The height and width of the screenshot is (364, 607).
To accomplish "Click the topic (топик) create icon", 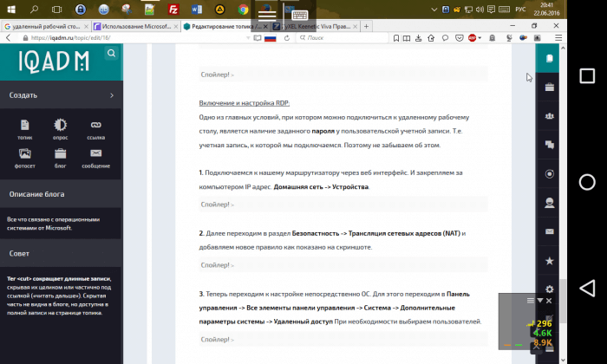I will coord(24,126).
